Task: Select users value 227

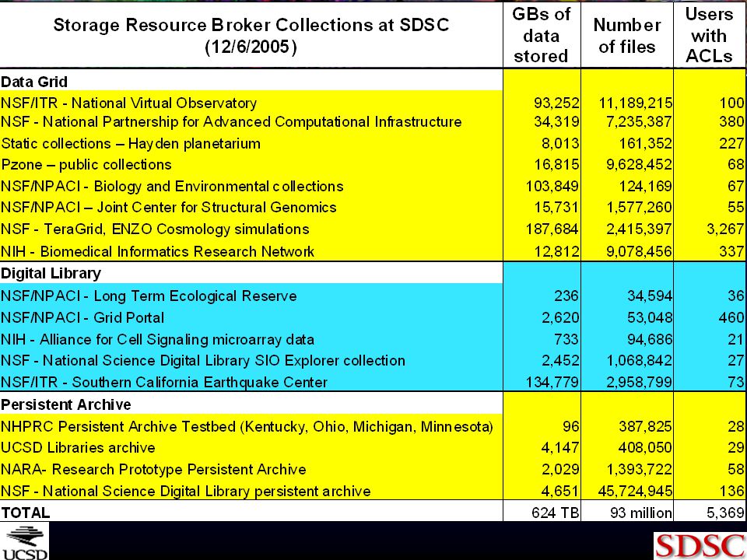Action: 731,143
